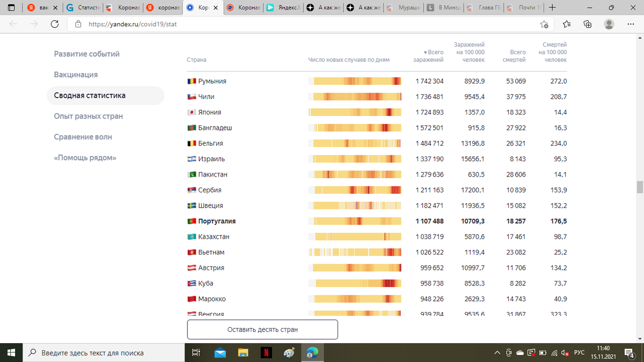Close the first 'вак' tab
The width and height of the screenshot is (644, 362).
pos(55,8)
